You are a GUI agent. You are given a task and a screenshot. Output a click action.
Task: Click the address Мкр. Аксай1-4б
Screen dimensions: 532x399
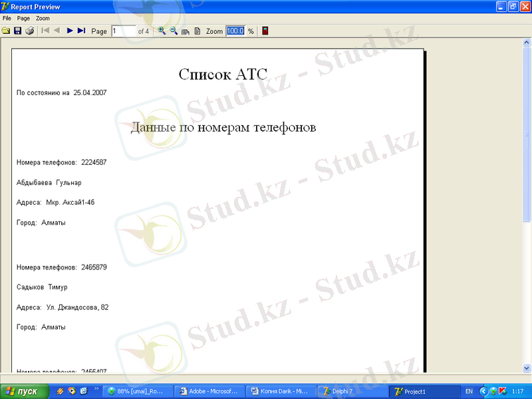(70, 203)
